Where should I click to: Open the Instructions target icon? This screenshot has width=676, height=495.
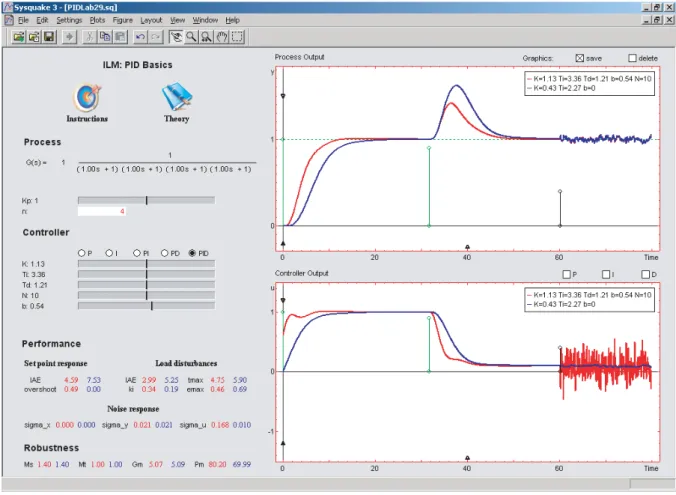click(x=87, y=97)
